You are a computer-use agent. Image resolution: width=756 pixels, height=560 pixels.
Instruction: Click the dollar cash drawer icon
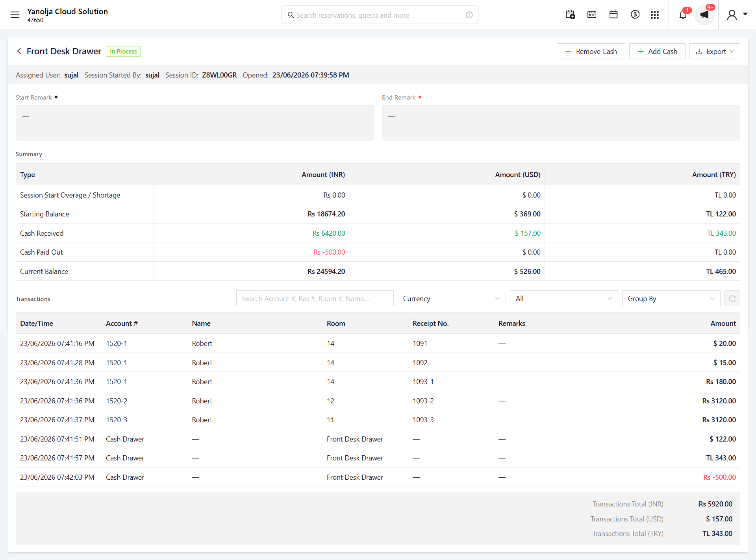point(635,15)
